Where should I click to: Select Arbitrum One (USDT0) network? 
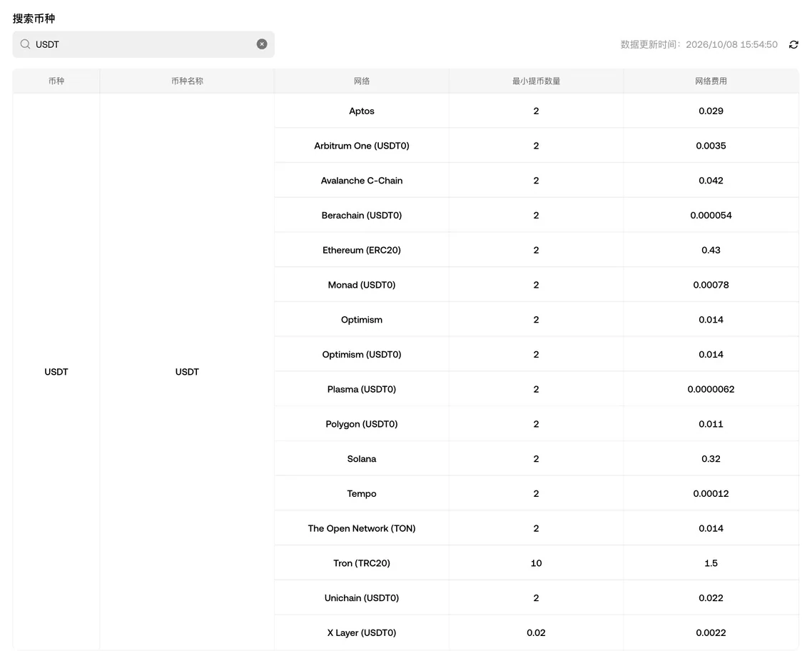click(x=362, y=146)
